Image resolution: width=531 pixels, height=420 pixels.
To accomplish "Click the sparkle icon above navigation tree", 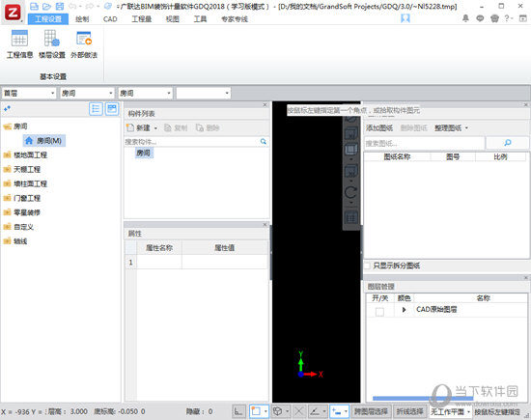I will tap(7, 108).
